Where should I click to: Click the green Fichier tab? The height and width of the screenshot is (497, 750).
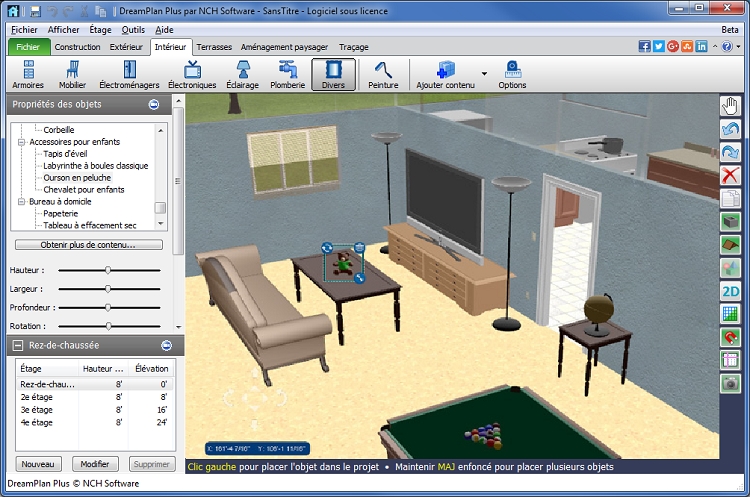point(28,47)
